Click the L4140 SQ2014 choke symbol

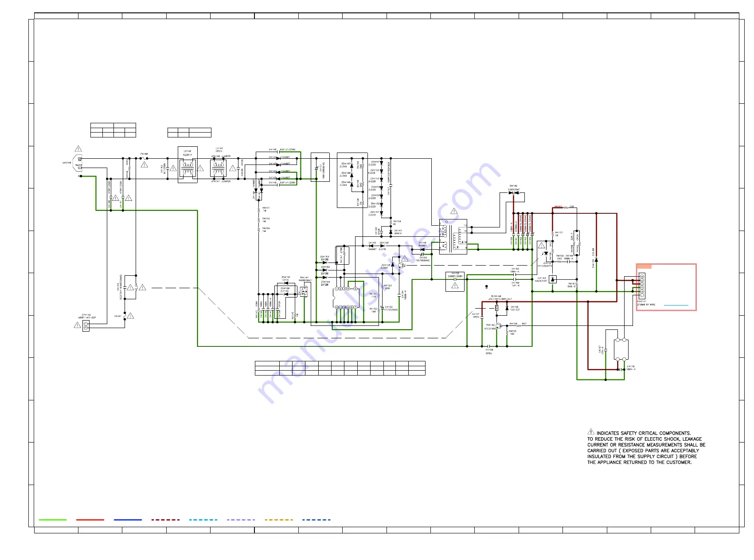coord(188,169)
